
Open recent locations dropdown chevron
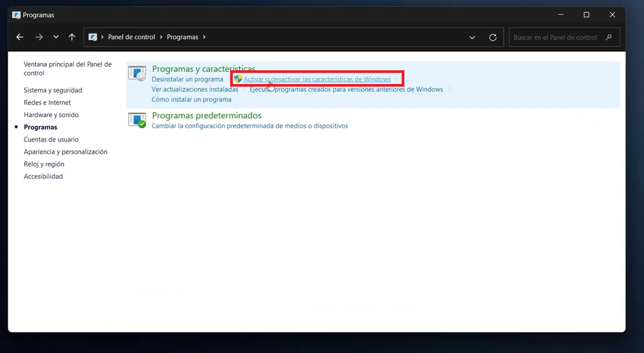(x=56, y=37)
